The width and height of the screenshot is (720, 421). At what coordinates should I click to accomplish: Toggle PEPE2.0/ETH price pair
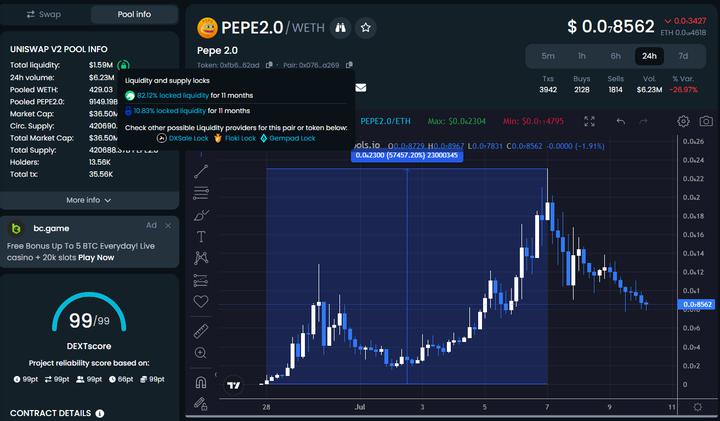[385, 121]
